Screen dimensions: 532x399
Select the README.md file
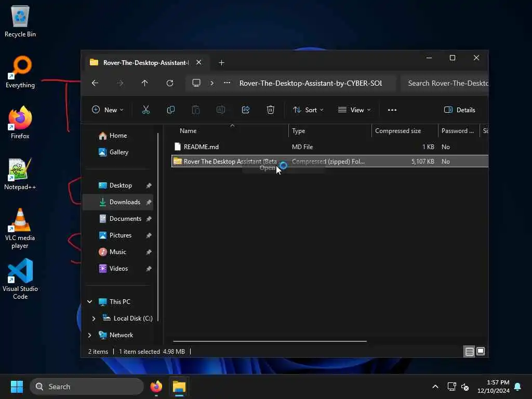330,147
